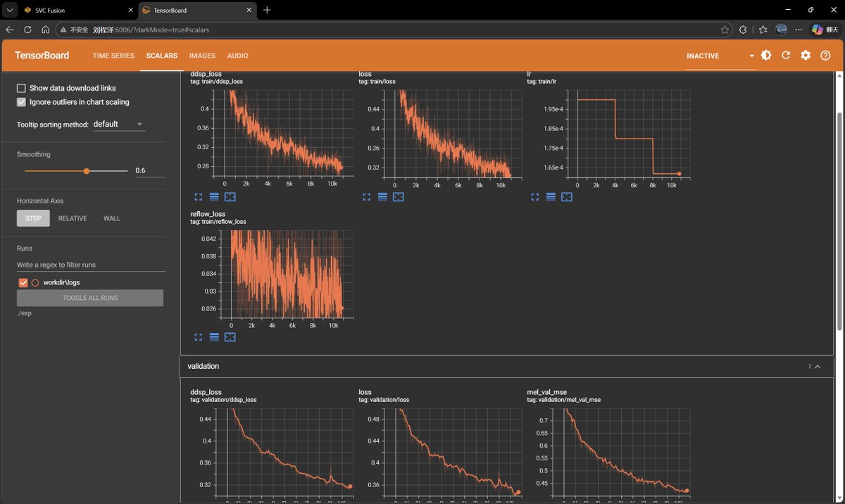Viewport: 845px width, 504px height.
Task: Uncheck Ignore outliers in chart scaling
Action: pyautogui.click(x=21, y=102)
